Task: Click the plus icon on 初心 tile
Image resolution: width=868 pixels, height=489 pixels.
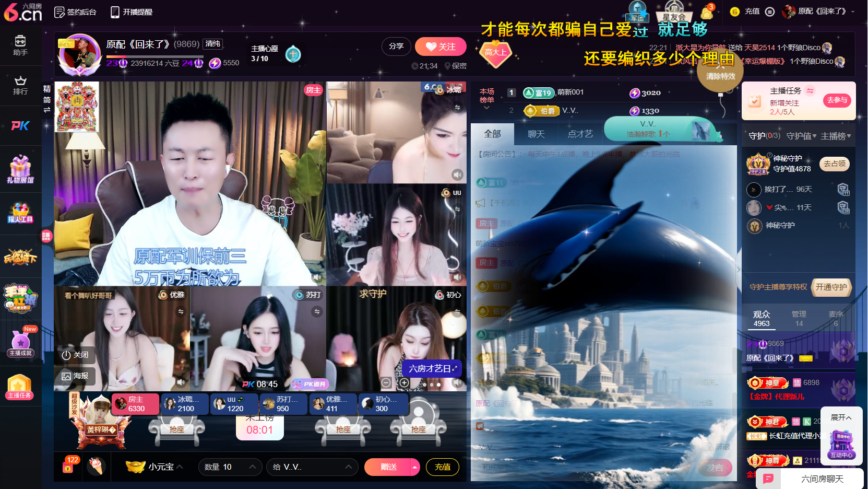Action: tap(405, 382)
